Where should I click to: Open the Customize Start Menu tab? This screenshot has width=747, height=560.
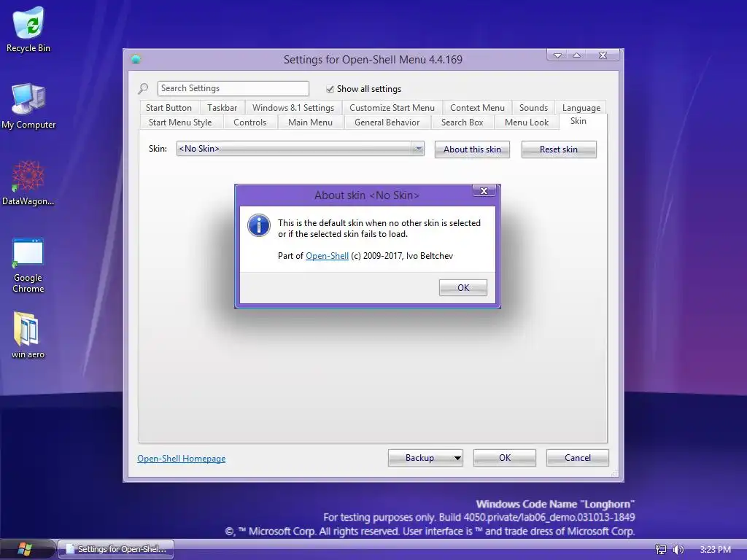pyautogui.click(x=392, y=108)
